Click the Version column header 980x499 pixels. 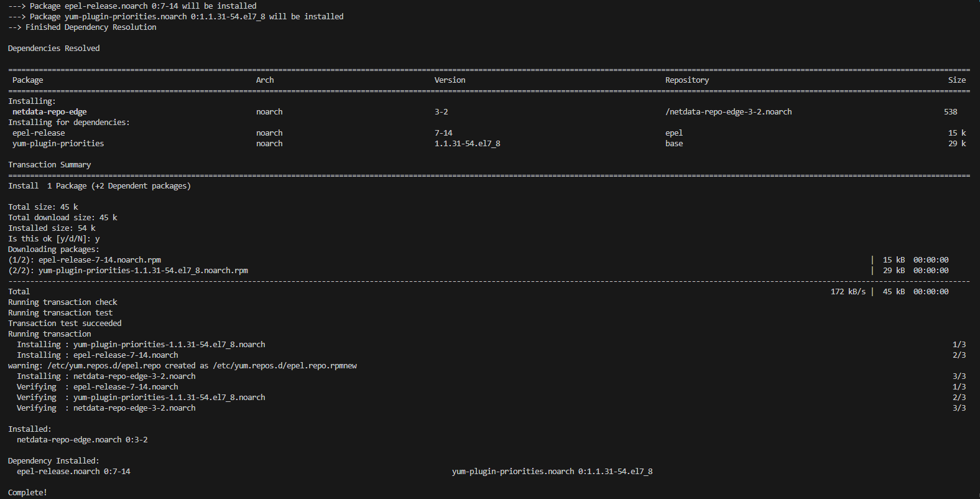tap(450, 80)
